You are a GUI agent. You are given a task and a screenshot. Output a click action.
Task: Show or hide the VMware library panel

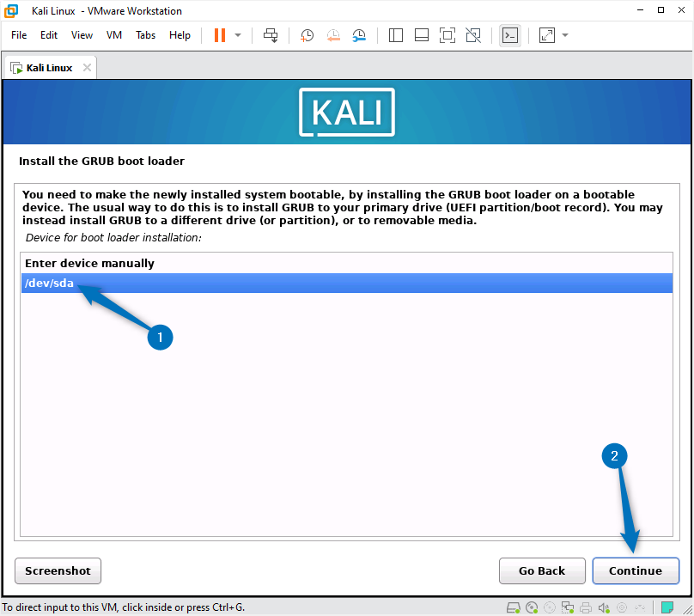tap(395, 35)
